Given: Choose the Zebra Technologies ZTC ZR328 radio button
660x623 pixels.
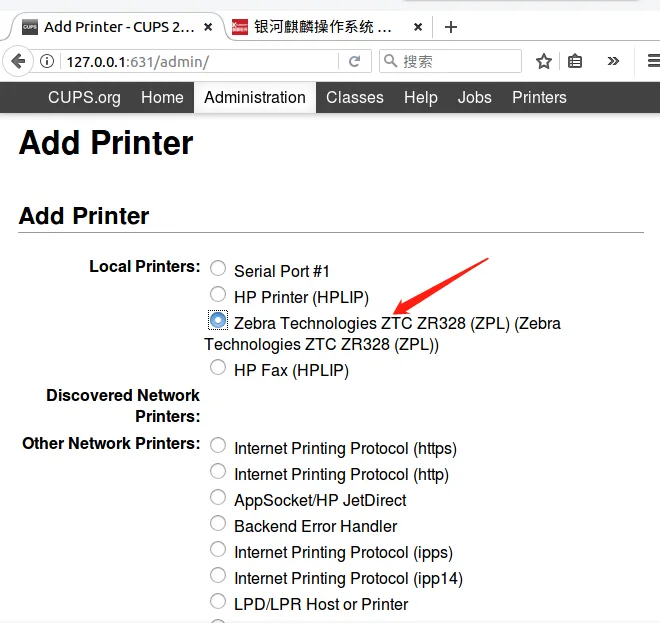Looking at the screenshot, I should (218, 320).
